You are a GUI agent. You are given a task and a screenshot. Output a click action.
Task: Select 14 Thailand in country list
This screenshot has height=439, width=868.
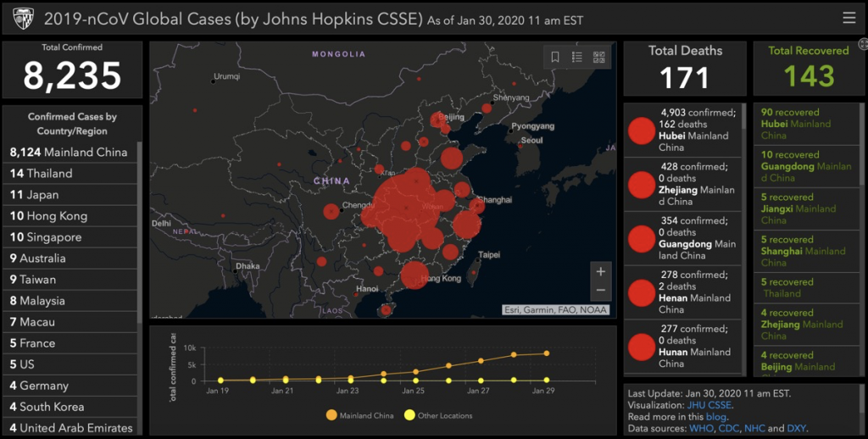(x=42, y=174)
